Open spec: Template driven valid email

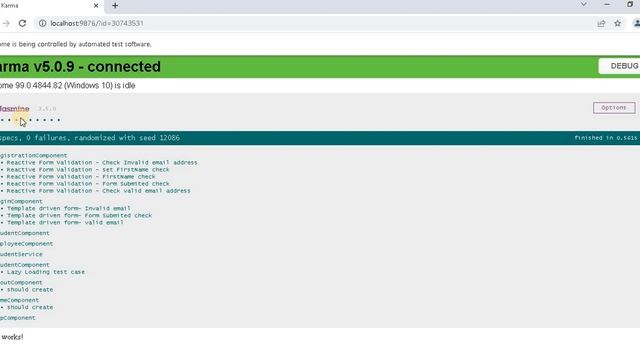[65, 222]
